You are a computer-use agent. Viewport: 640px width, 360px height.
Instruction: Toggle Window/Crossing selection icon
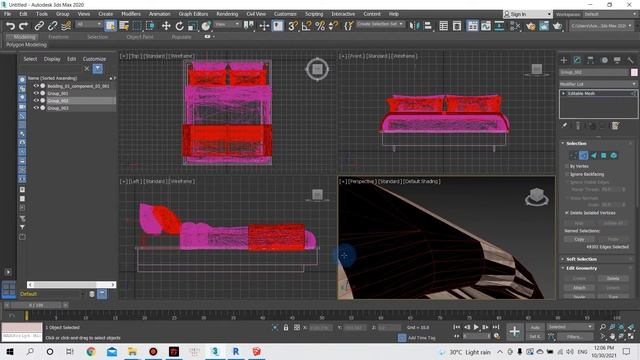pos(151,26)
